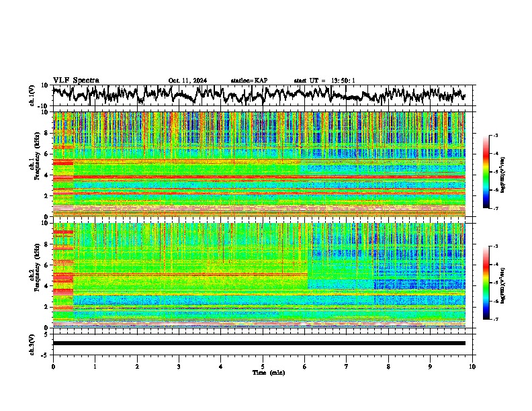Click the ch.2 "Frequency (kHz)" axis label
Image resolution: width=532 pixels, height=411 pixels.
(37, 267)
